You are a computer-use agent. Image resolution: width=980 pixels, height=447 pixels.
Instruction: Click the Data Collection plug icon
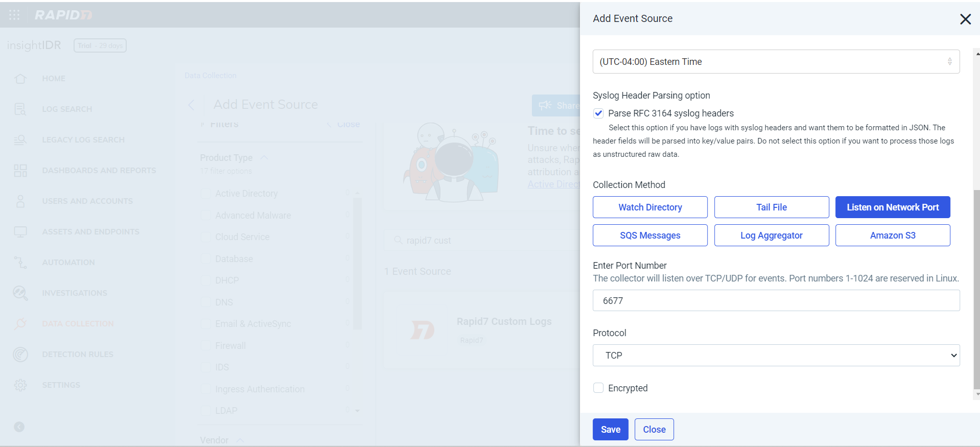point(20,324)
